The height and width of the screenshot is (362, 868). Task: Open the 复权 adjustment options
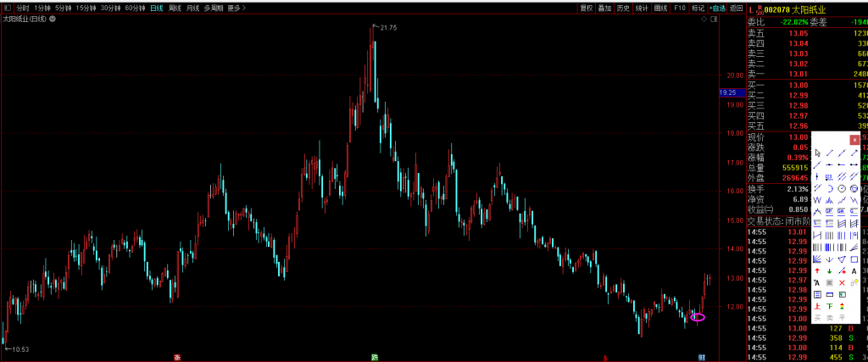[586, 8]
